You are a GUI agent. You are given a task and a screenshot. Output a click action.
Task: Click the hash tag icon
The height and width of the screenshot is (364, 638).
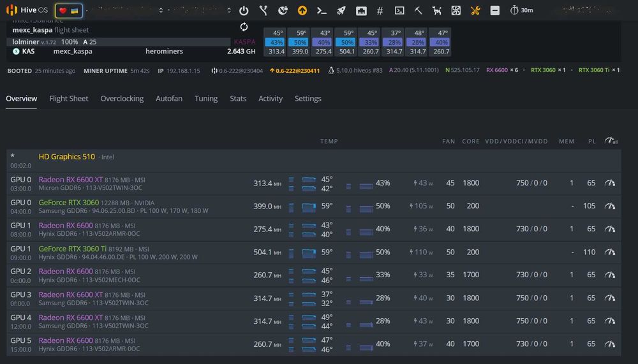click(x=380, y=11)
